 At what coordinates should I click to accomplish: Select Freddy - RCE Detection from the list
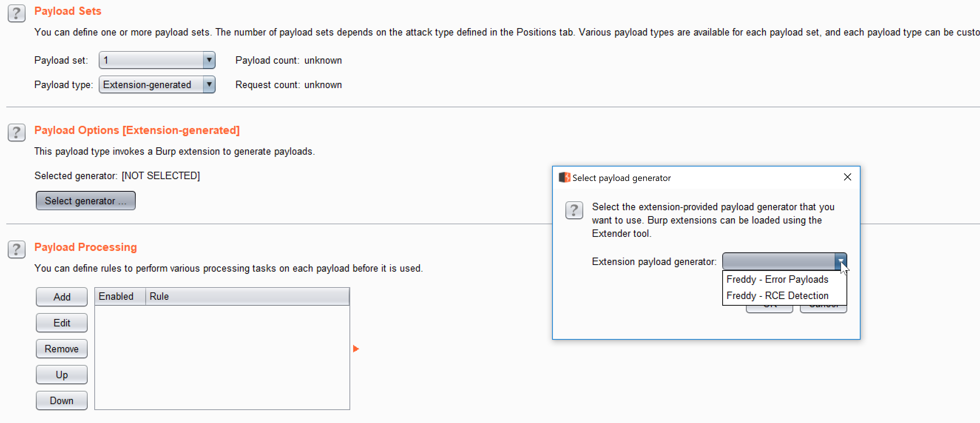click(x=777, y=295)
